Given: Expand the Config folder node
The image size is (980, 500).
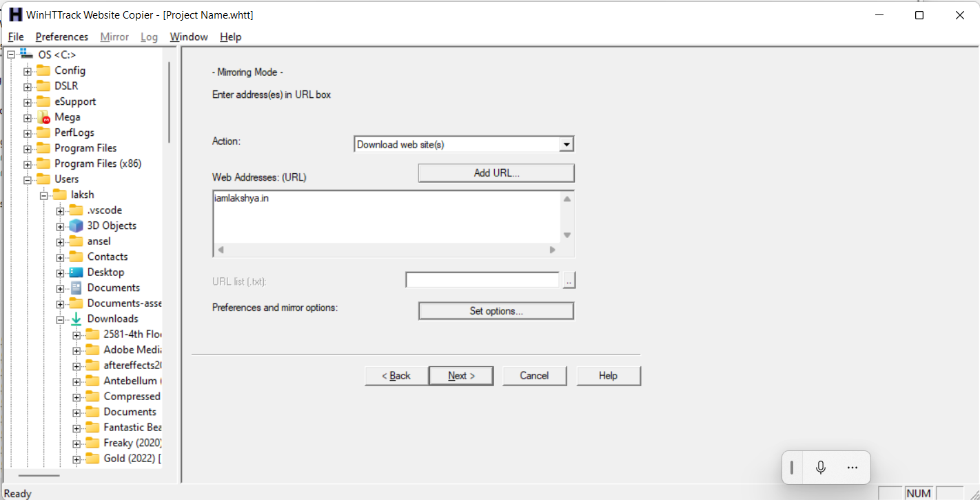Looking at the screenshot, I should point(28,70).
